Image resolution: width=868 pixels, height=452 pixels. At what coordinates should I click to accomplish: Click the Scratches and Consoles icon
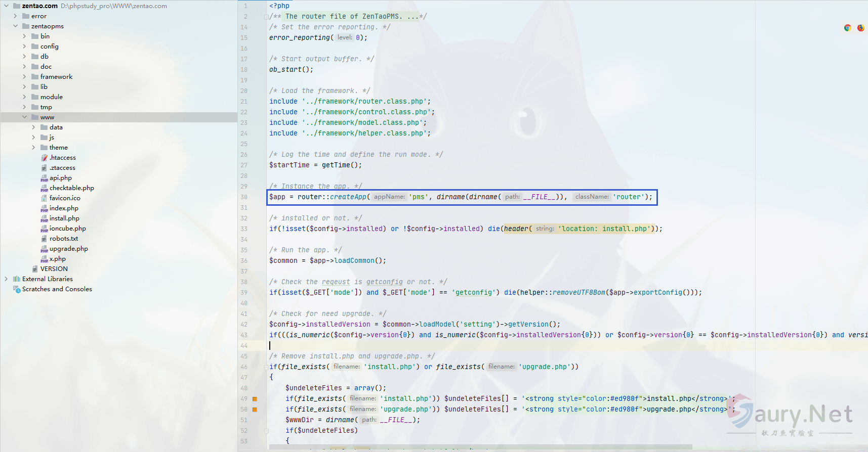coord(17,289)
